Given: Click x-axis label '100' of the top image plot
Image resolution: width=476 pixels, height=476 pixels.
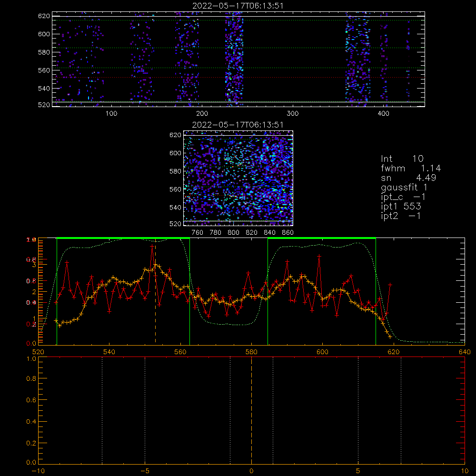Looking at the screenshot, I should point(111,114).
